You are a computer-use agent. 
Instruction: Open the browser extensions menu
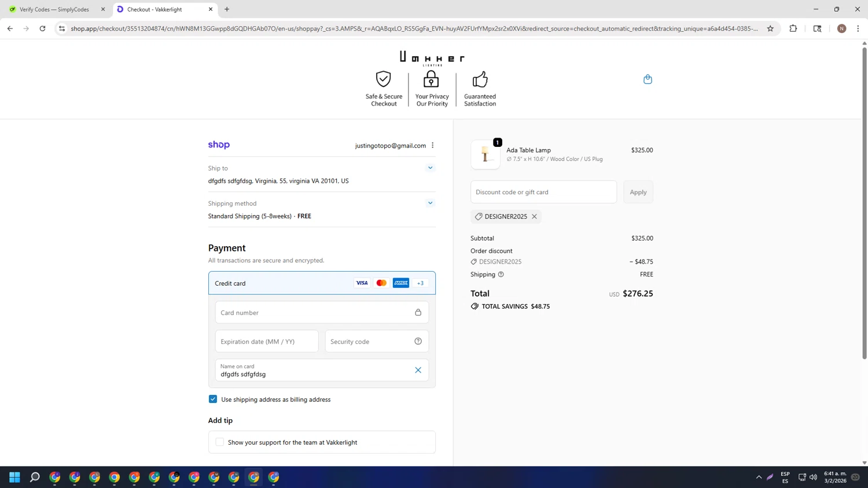793,28
